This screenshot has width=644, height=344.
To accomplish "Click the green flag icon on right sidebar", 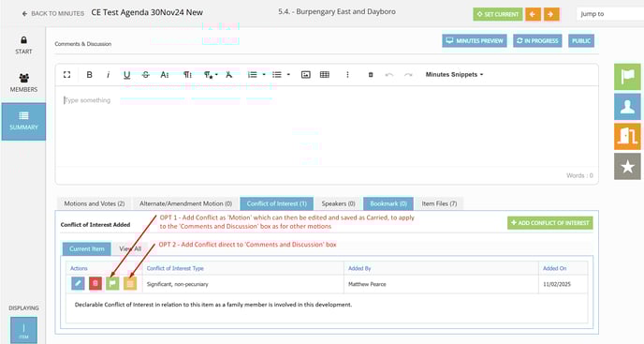I will [627, 77].
